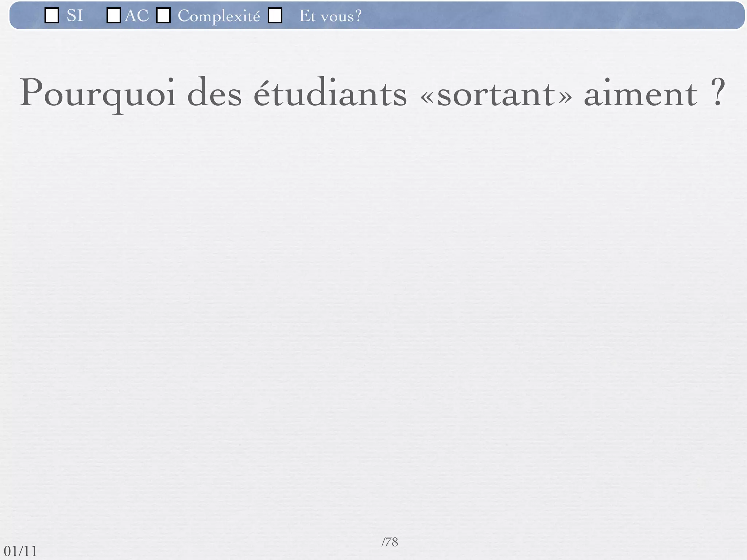Click the slide title text
Screen dimensions: 747x560
coord(372,93)
